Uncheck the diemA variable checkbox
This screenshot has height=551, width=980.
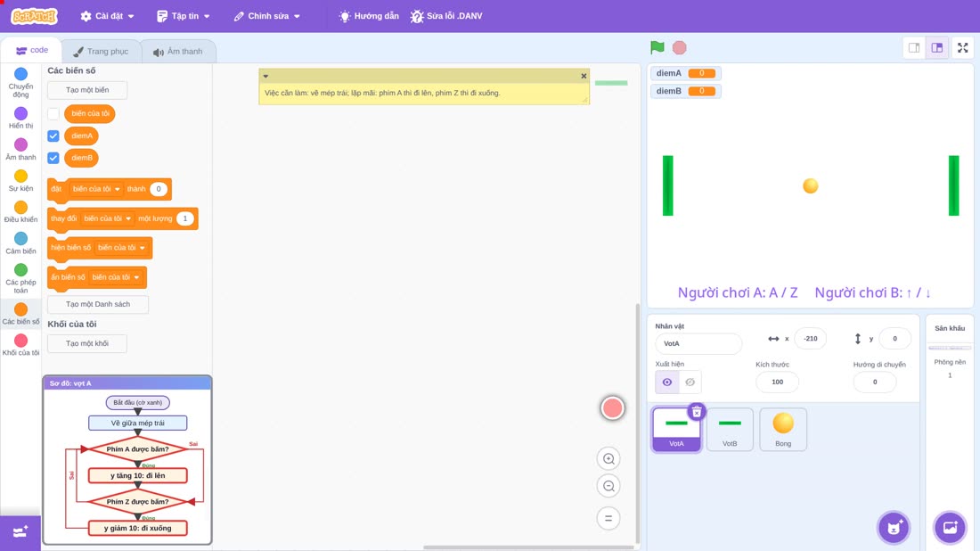[x=53, y=136]
